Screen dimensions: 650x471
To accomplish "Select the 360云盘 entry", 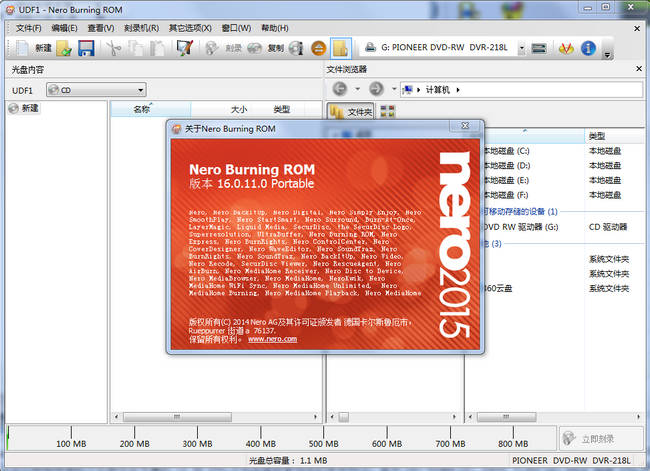I will coord(498,288).
